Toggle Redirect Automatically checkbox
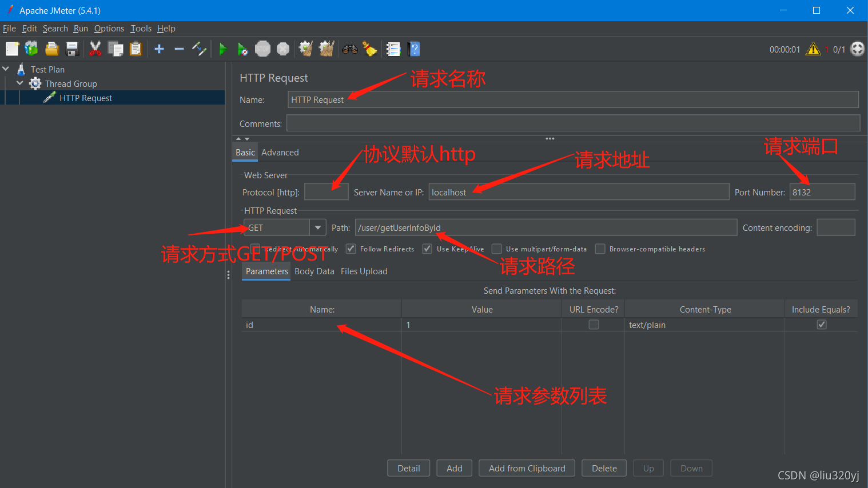Image resolution: width=868 pixels, height=488 pixels. 256,249
